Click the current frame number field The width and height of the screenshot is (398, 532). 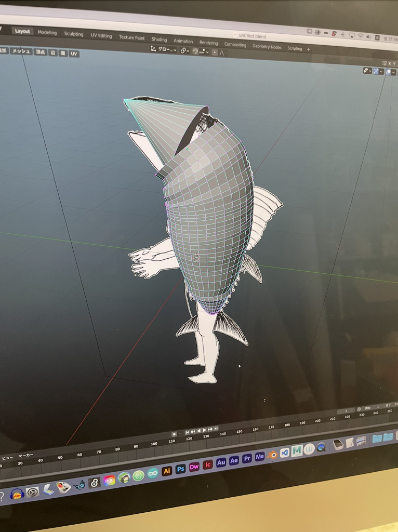346,411
